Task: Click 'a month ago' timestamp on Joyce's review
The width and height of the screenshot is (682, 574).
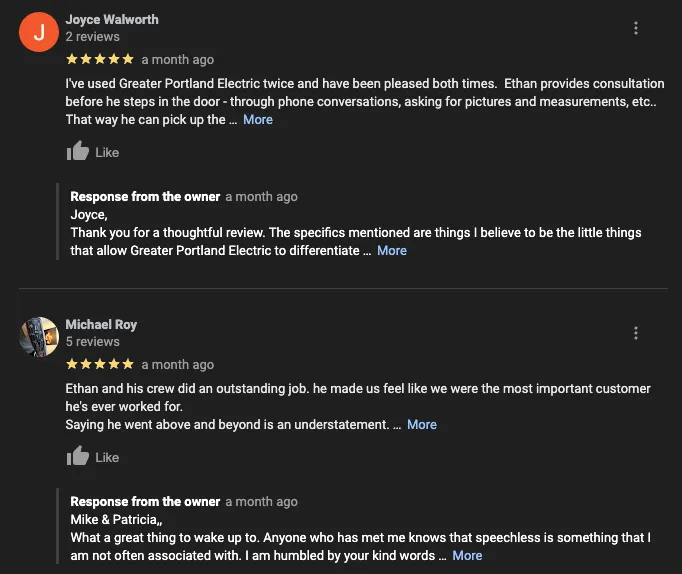Action: click(178, 60)
